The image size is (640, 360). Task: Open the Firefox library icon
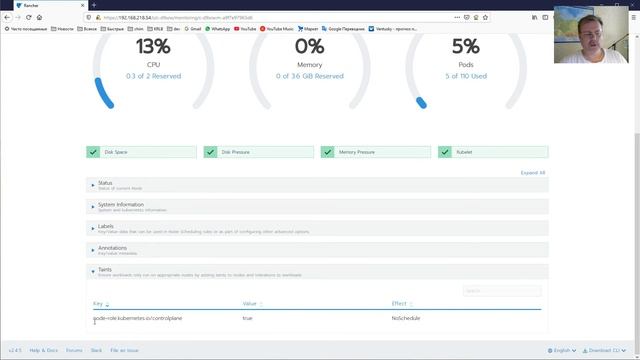[534, 18]
